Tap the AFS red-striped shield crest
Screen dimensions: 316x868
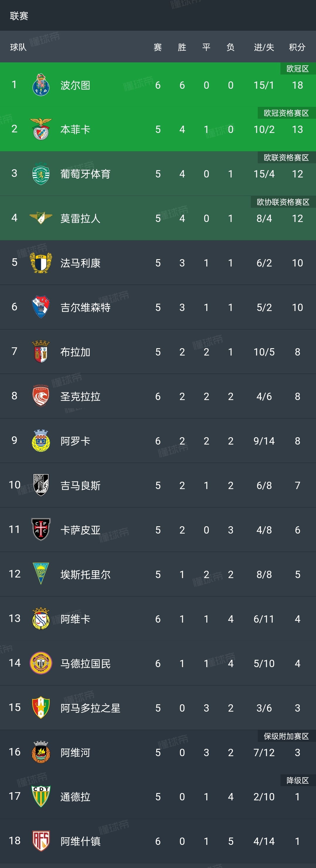coord(41,841)
